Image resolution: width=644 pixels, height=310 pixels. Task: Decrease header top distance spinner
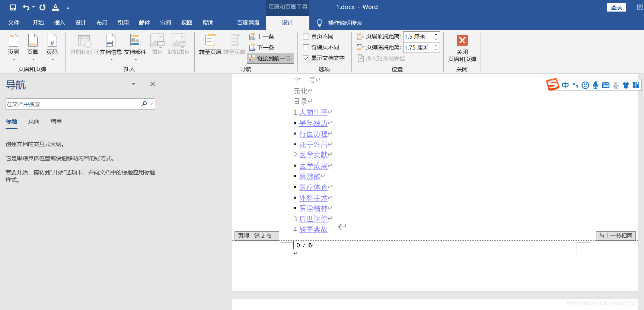click(x=436, y=39)
